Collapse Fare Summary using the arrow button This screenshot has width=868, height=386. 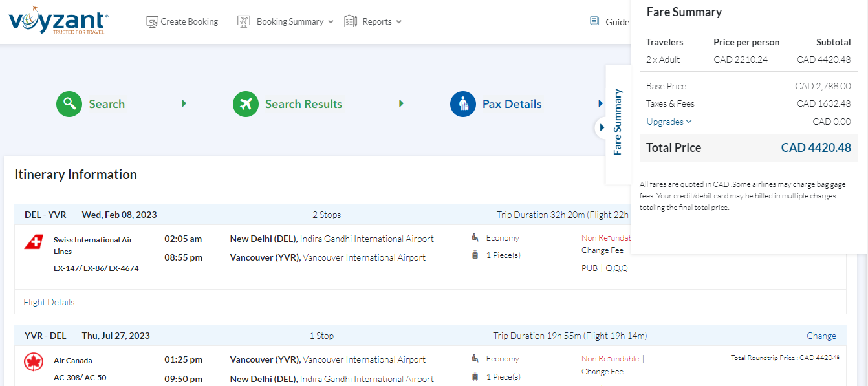coord(602,128)
